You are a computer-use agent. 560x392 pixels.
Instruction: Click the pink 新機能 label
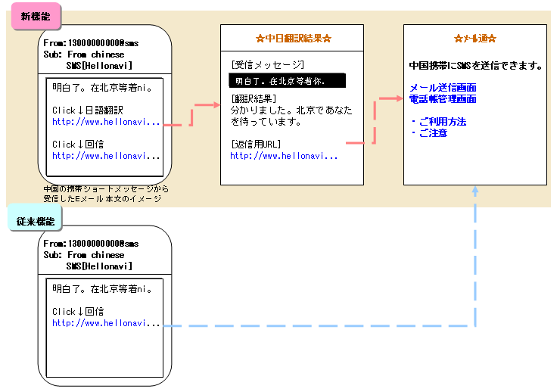click(36, 17)
